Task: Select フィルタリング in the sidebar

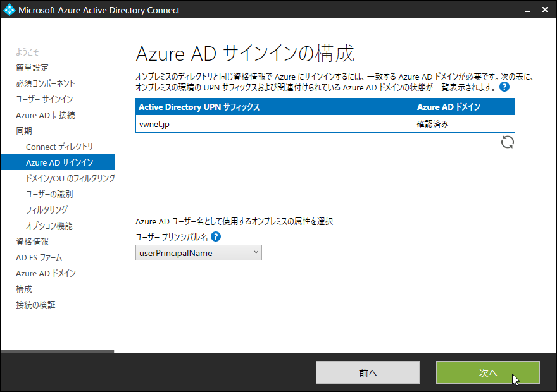Action: (x=47, y=210)
